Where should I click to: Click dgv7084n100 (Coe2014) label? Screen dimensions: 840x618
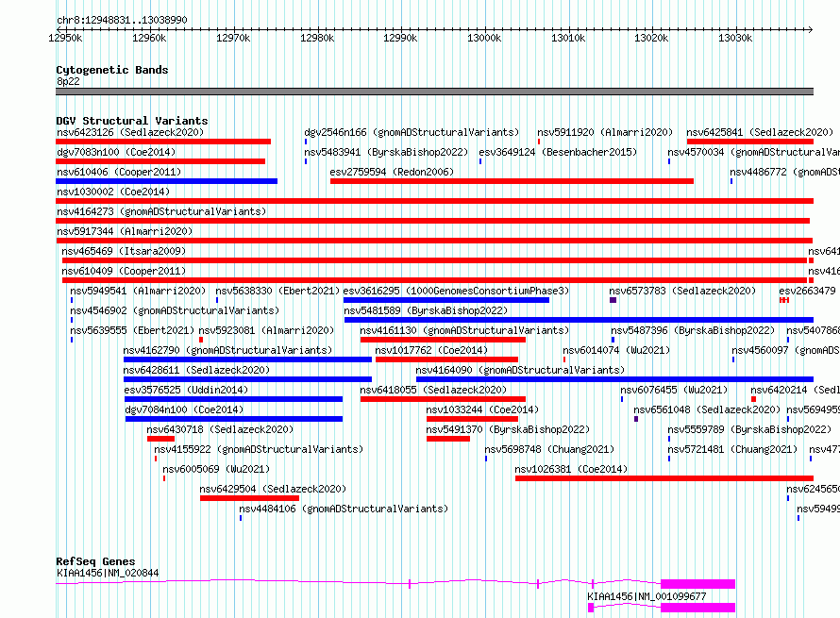coord(184,409)
